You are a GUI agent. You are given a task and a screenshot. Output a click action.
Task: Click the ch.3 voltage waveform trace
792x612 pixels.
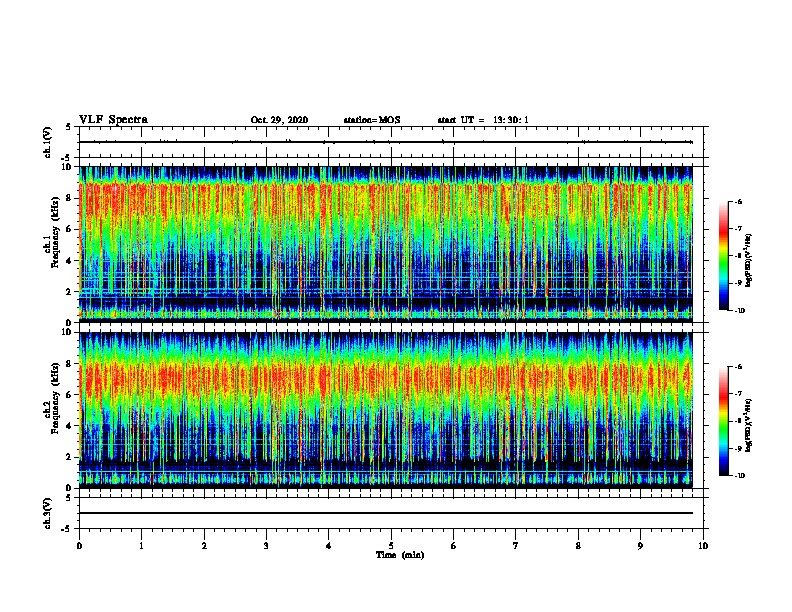386,513
